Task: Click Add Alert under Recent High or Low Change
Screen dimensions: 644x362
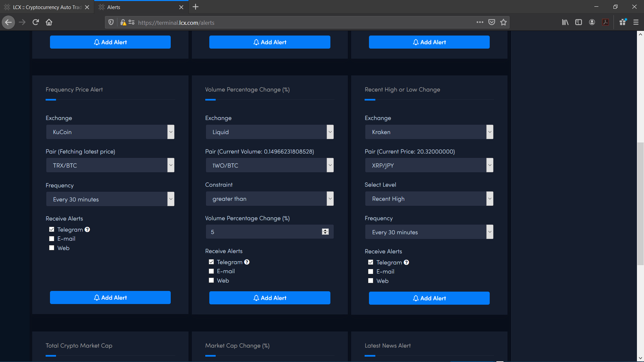Action: pyautogui.click(x=429, y=298)
